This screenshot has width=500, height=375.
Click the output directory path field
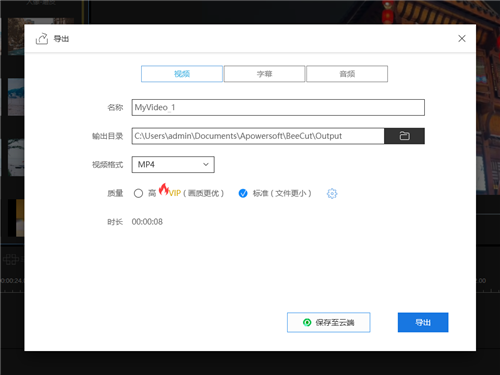tap(258, 136)
